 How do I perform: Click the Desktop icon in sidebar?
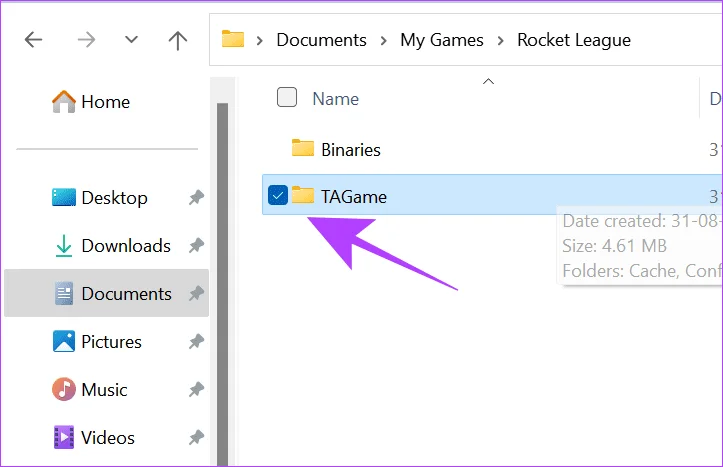[64, 197]
